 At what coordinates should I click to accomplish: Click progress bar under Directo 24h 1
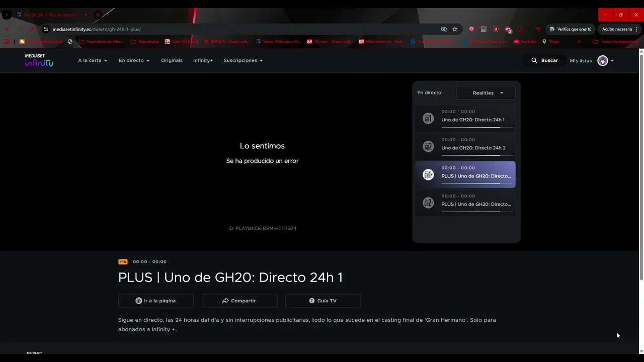[477, 127]
